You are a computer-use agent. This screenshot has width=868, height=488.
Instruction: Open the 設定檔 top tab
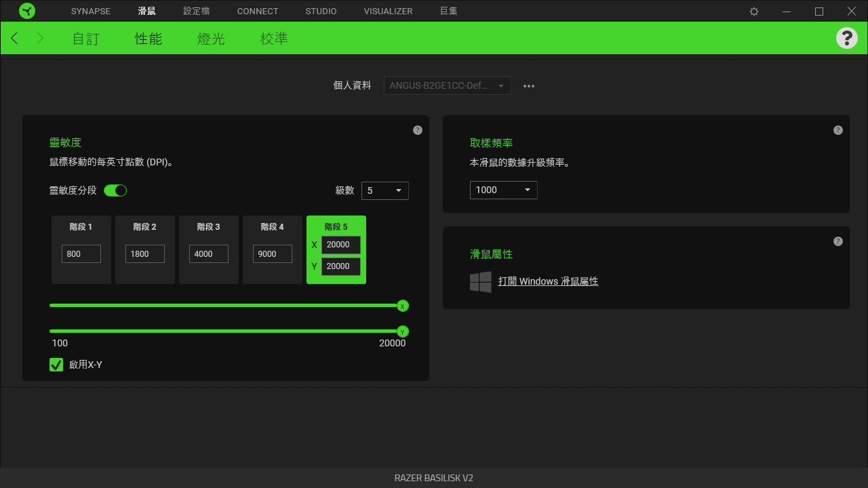(197, 12)
